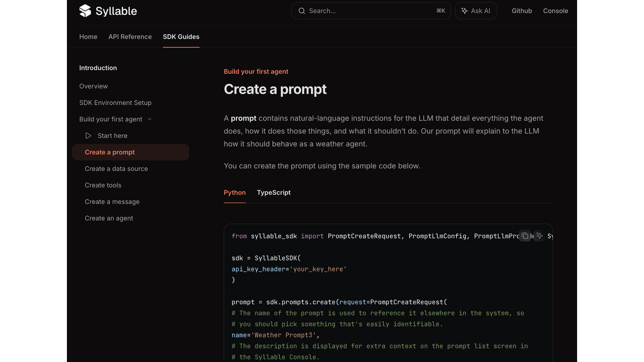644x362 pixels.
Task: Click the sparkle Ask AI icon on code block
Action: 539,236
